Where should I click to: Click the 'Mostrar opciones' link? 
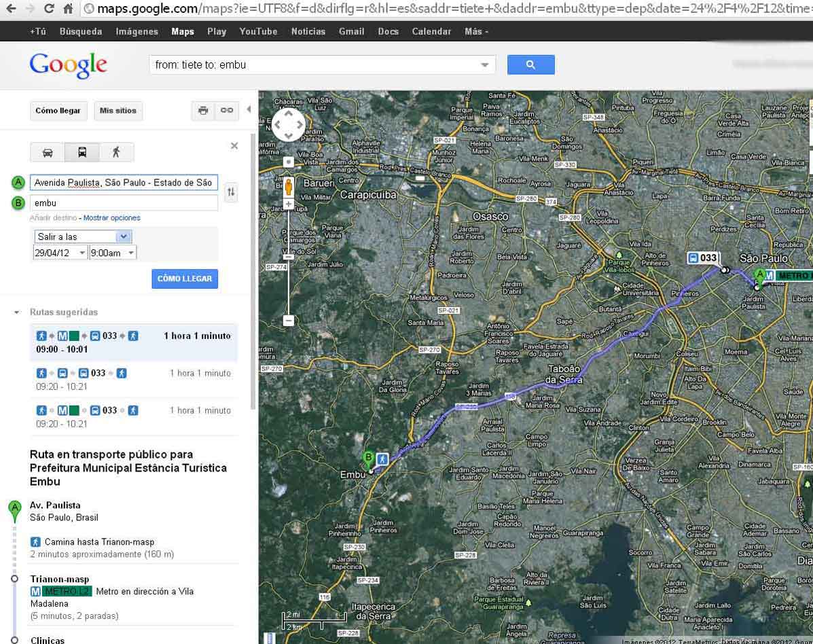[112, 218]
